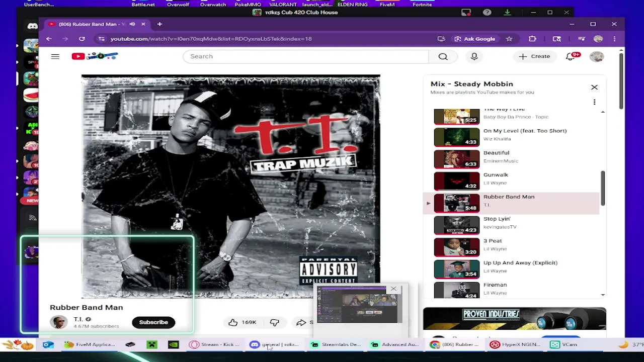Open Outlook icon in taskbar
This screenshot has height=362, width=644.
tap(48, 344)
